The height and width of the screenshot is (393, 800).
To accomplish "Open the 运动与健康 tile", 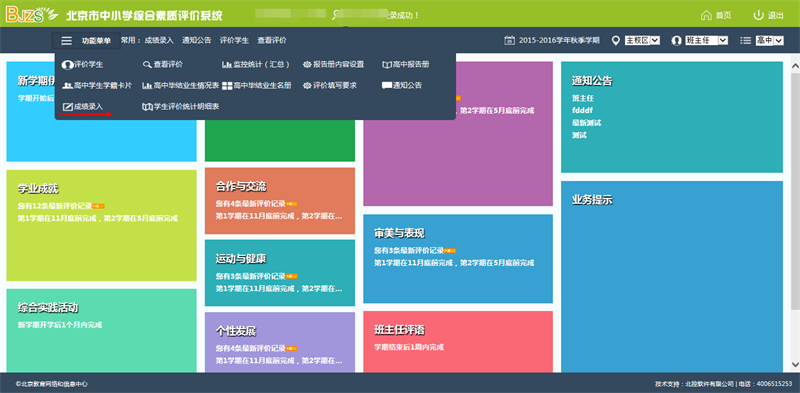I will (280, 273).
